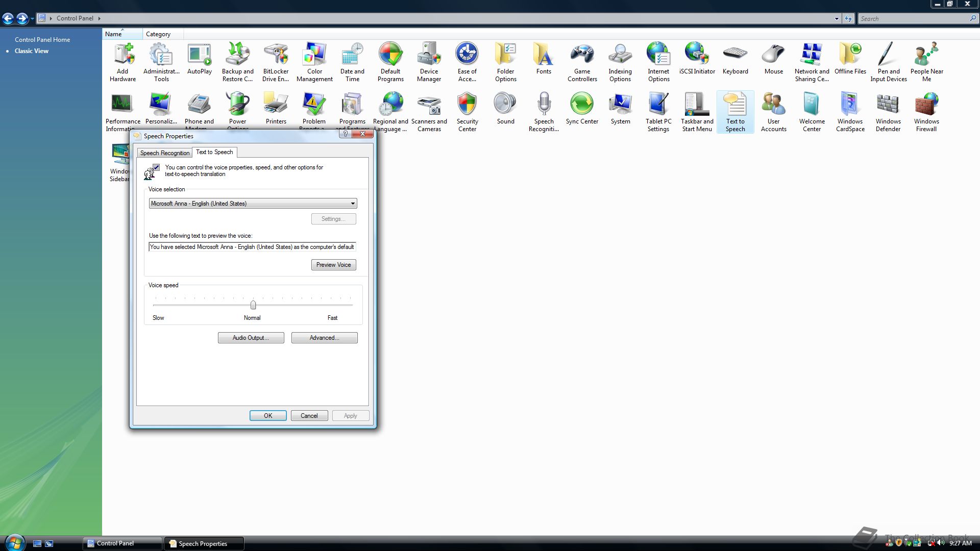Open Device Manager icon
The height and width of the screenshot is (551, 980).
click(429, 62)
